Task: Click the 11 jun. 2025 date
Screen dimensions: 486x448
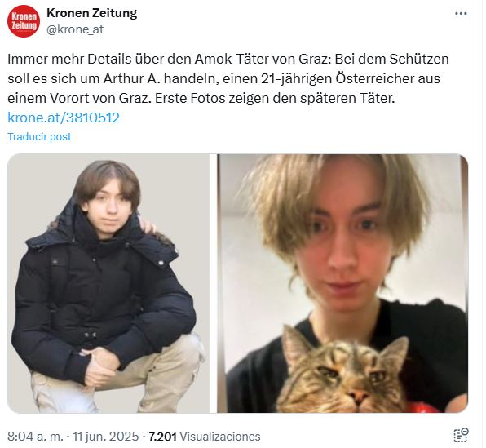Action: (x=105, y=437)
